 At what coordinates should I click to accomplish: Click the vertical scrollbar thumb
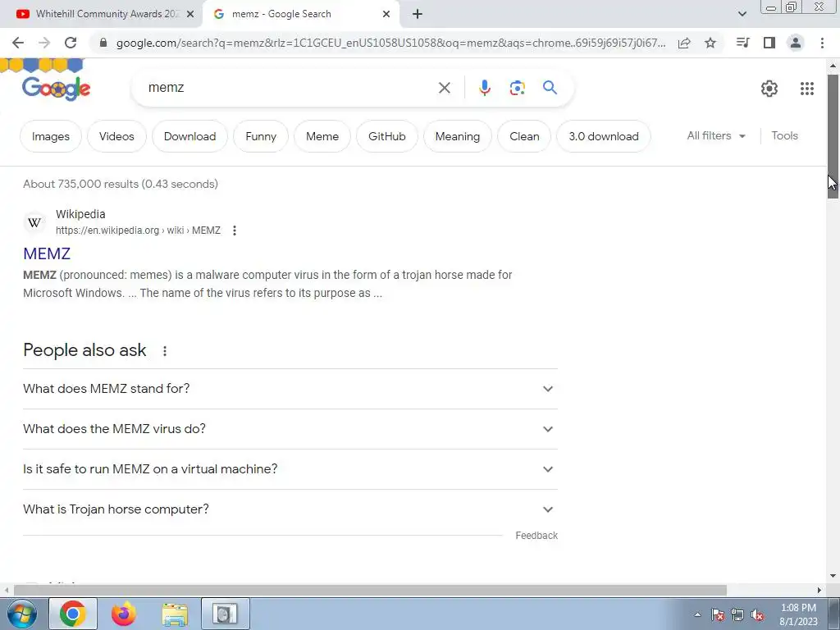coord(833,137)
